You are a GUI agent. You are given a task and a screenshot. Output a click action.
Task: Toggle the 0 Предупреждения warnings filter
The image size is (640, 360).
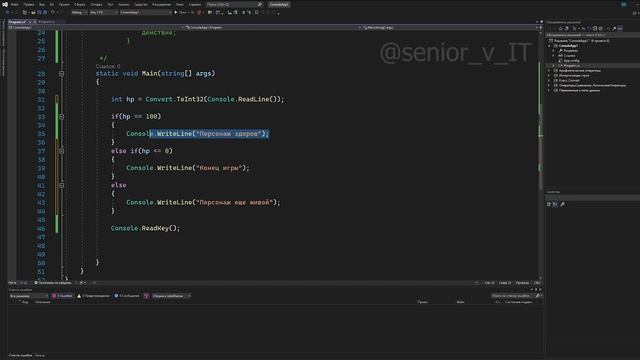(x=93, y=296)
